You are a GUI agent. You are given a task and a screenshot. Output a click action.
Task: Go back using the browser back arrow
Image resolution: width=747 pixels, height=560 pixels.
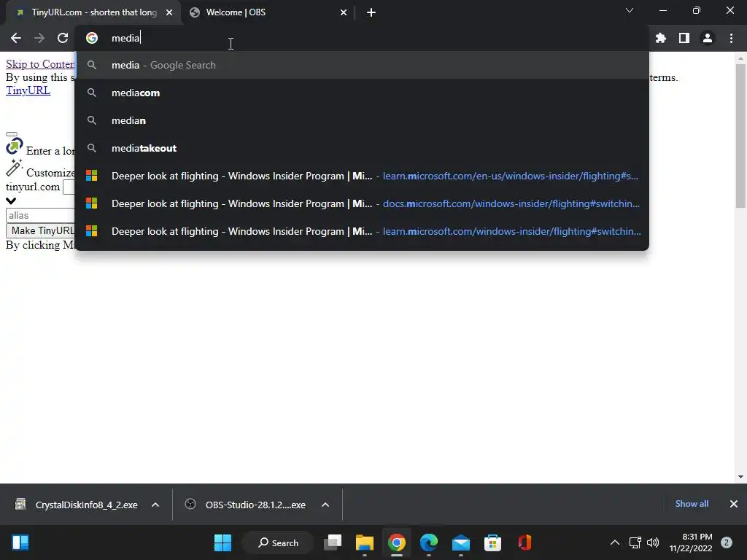[16, 38]
